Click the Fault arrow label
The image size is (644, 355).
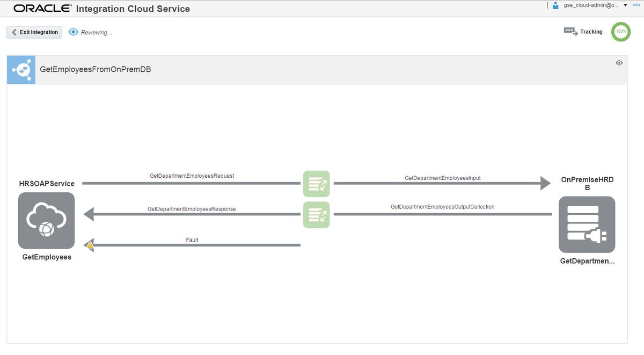coord(192,240)
